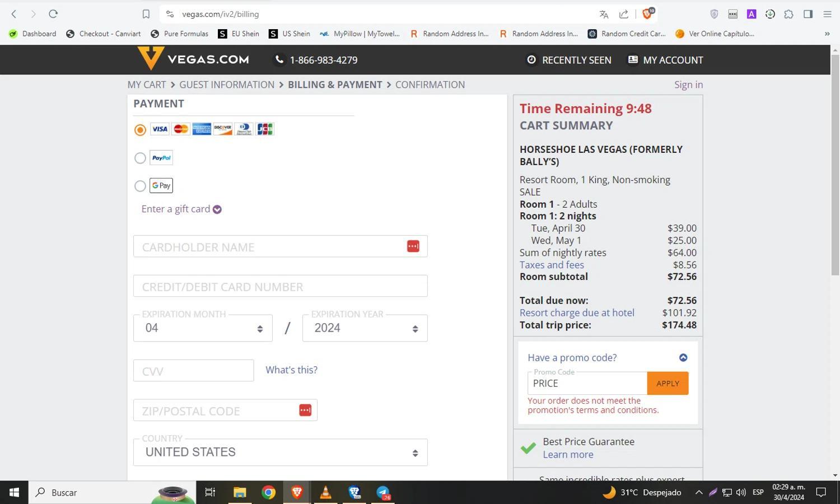Viewport: 840px width, 504px height.
Task: Focus the Credit/Debit Card Number field
Action: [x=280, y=286]
